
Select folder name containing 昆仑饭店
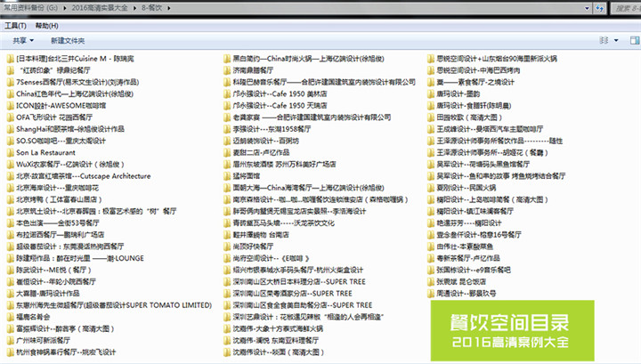pos(461,282)
